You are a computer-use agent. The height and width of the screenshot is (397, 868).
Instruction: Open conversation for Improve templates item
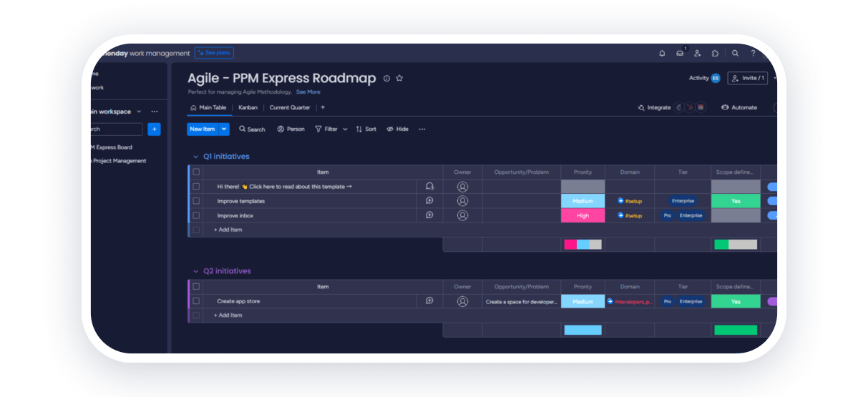[429, 201]
